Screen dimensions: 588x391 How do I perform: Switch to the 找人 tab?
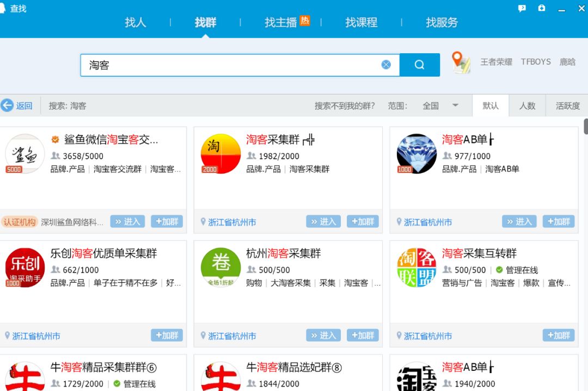[135, 23]
